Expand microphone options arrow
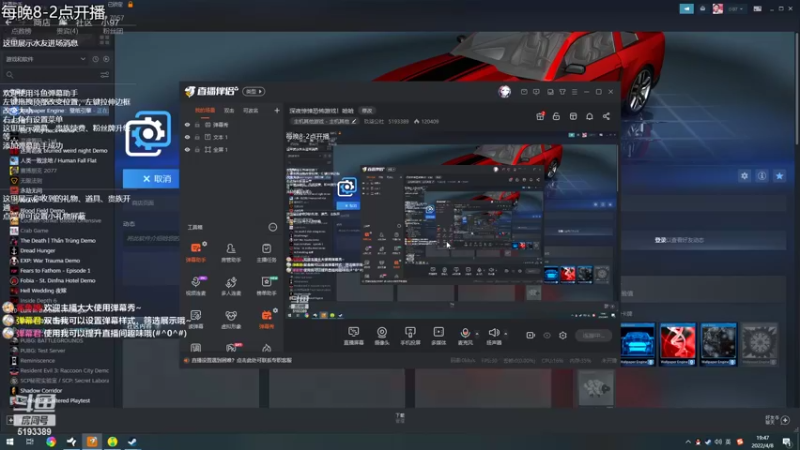 click(477, 334)
